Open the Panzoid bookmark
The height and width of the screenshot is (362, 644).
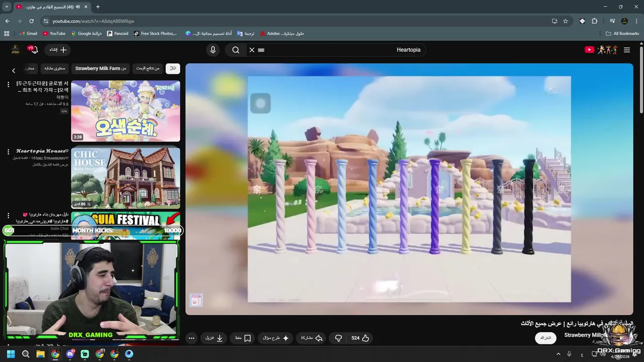[118, 34]
